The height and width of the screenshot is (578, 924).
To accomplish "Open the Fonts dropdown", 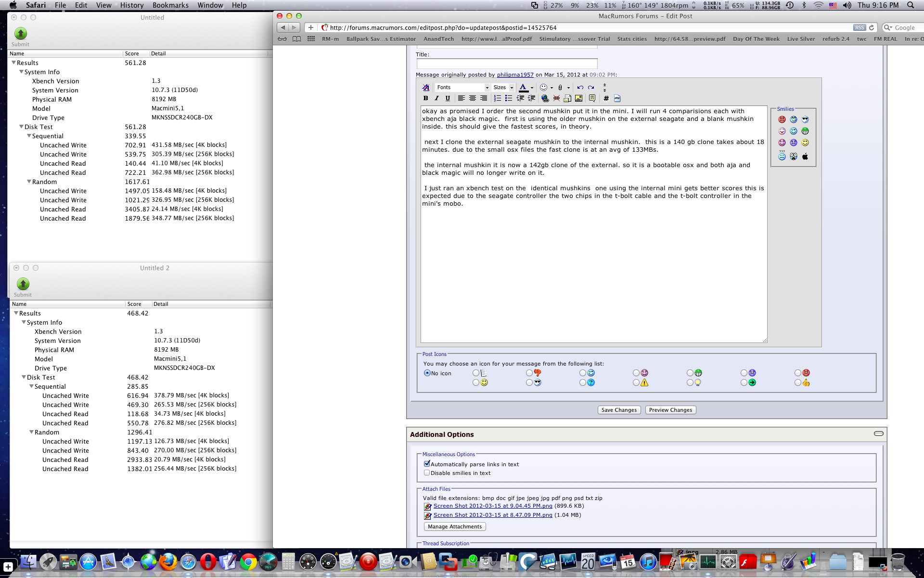I will click(x=462, y=88).
